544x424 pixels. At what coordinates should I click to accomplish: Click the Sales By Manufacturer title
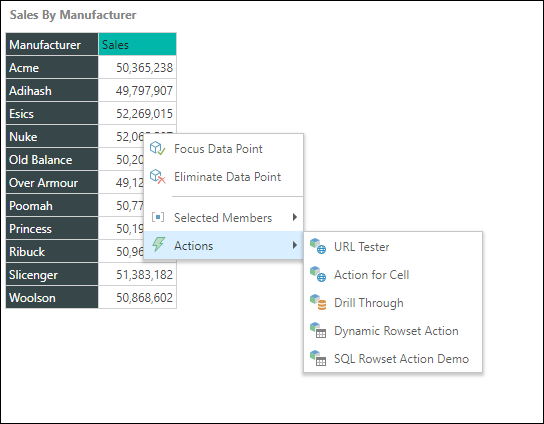pyautogui.click(x=73, y=15)
